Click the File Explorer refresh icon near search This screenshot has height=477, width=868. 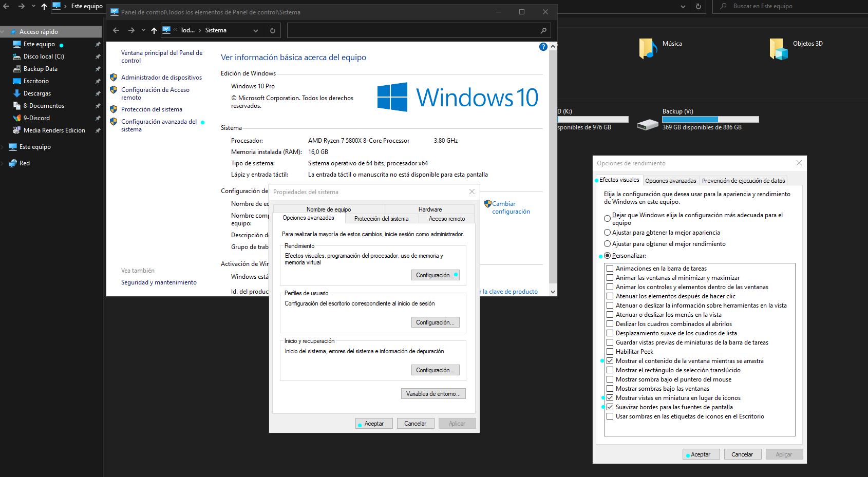(x=699, y=7)
